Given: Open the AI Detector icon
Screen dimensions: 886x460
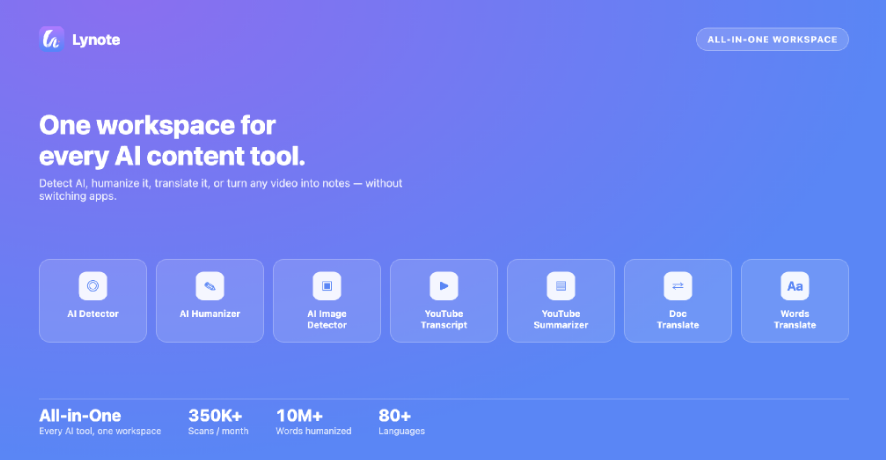Looking at the screenshot, I should point(93,286).
